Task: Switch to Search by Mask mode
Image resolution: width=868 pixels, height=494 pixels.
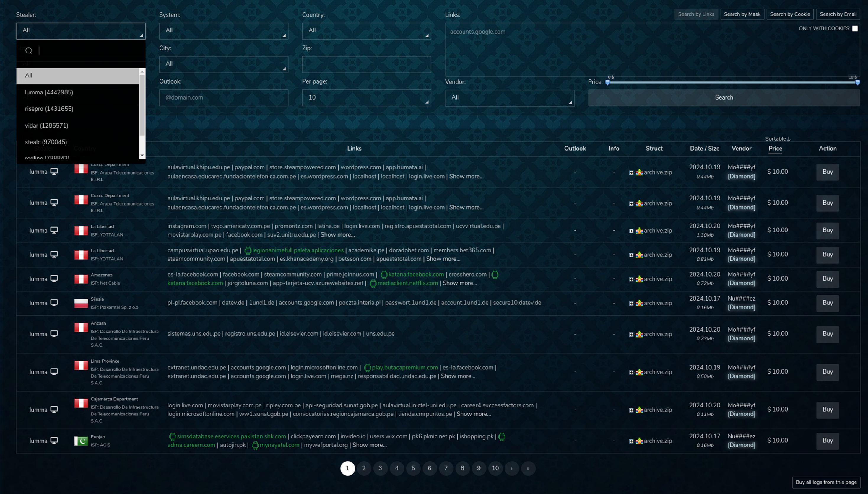Action: click(x=742, y=14)
